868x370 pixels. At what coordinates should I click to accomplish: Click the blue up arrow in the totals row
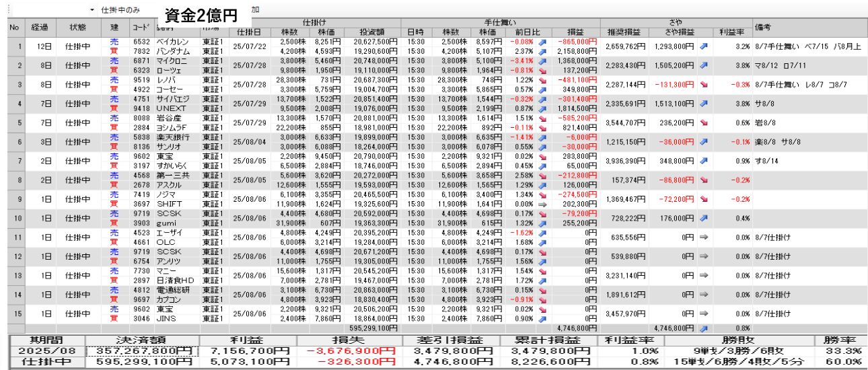pyautogui.click(x=704, y=328)
